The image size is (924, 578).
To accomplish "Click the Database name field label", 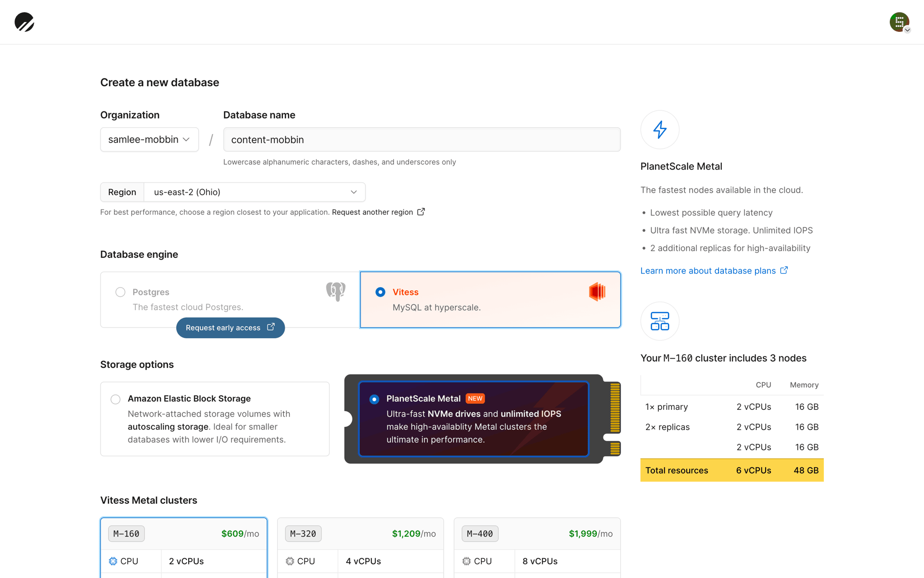I will 259,115.
